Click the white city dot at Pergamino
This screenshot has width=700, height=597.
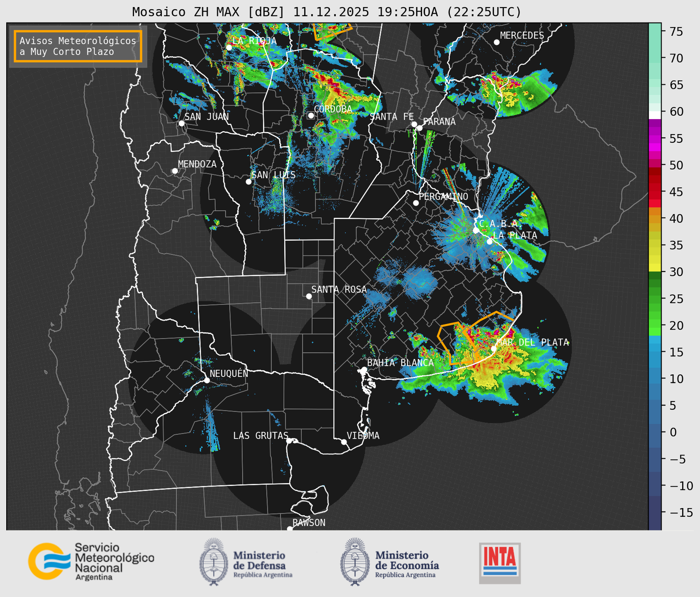pos(416,203)
